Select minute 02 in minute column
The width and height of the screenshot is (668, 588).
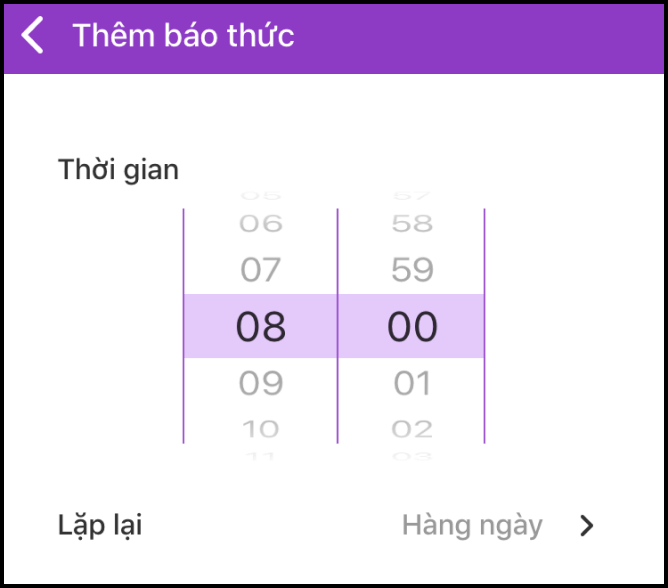[412, 430]
